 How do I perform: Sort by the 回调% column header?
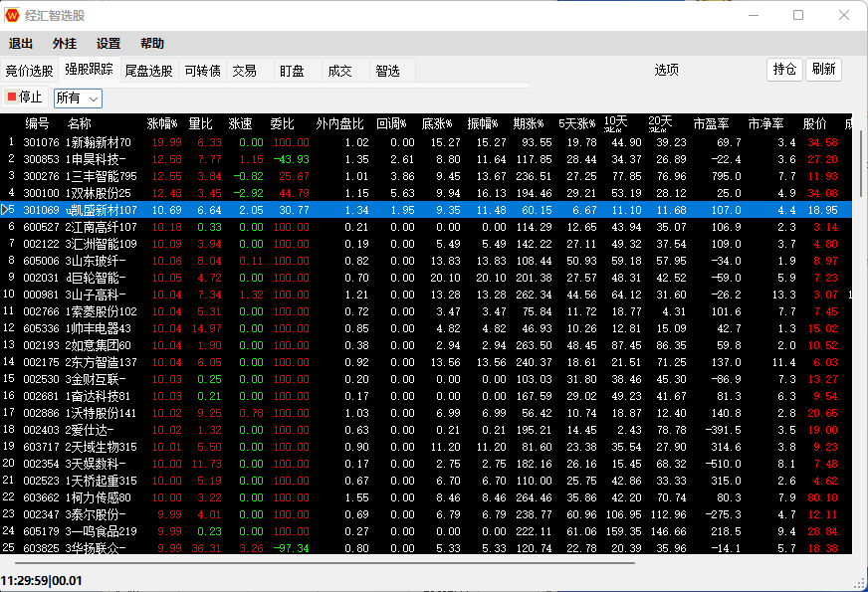tap(391, 123)
